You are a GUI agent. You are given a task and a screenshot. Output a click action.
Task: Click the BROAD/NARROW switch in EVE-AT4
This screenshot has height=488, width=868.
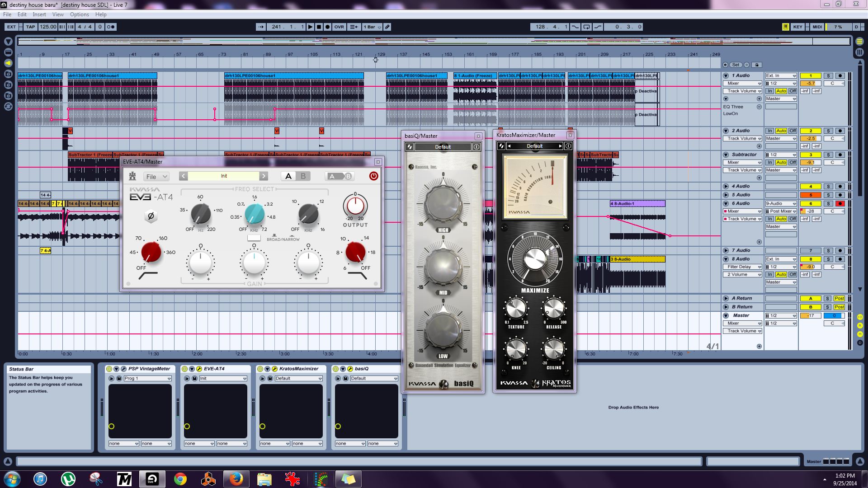point(254,238)
